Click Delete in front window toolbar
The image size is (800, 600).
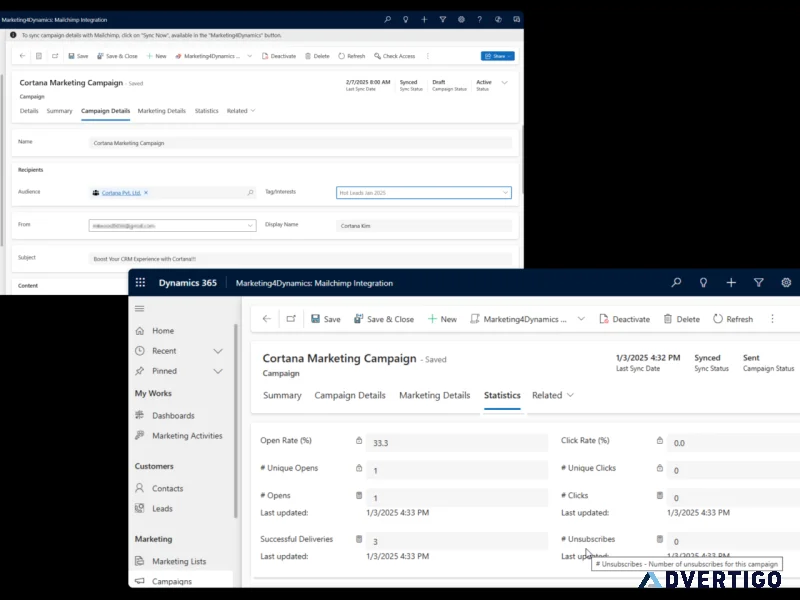[x=681, y=319]
